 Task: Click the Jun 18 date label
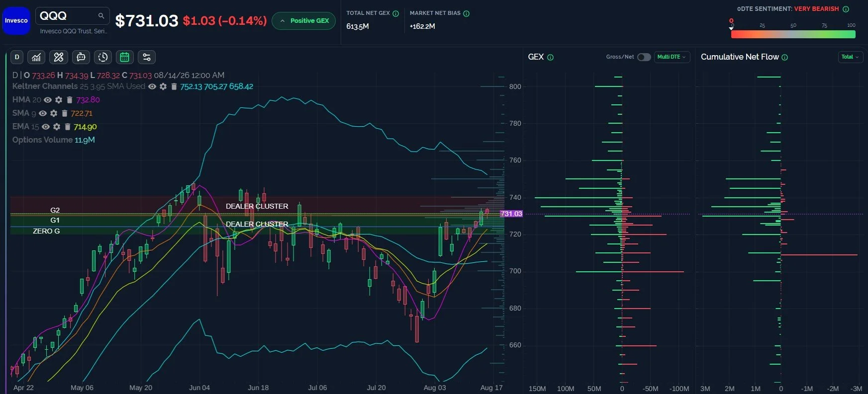click(258, 388)
